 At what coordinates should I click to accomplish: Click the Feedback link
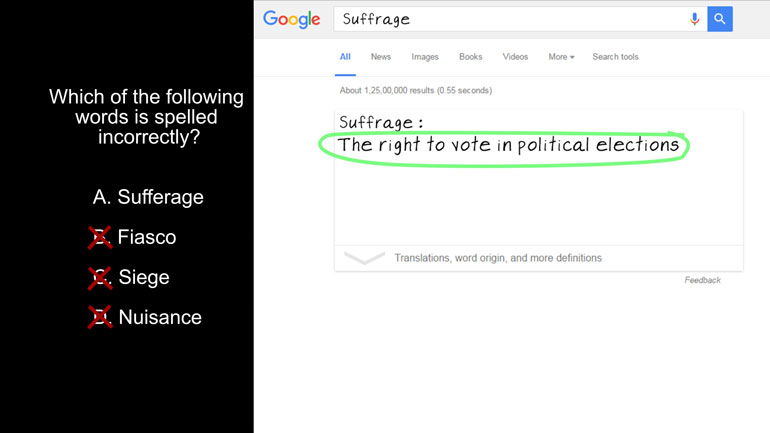coord(702,280)
